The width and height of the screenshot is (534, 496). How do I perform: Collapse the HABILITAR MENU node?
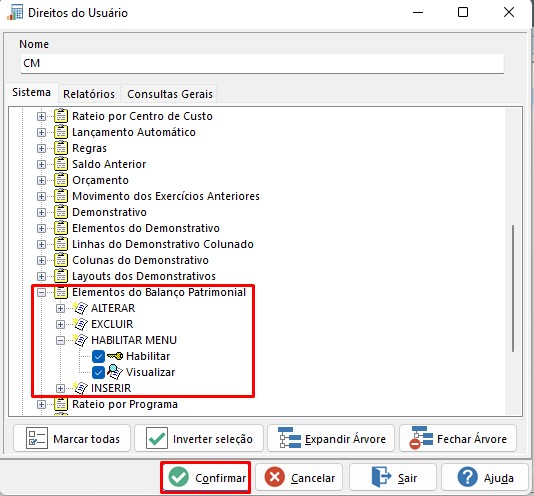[60, 341]
